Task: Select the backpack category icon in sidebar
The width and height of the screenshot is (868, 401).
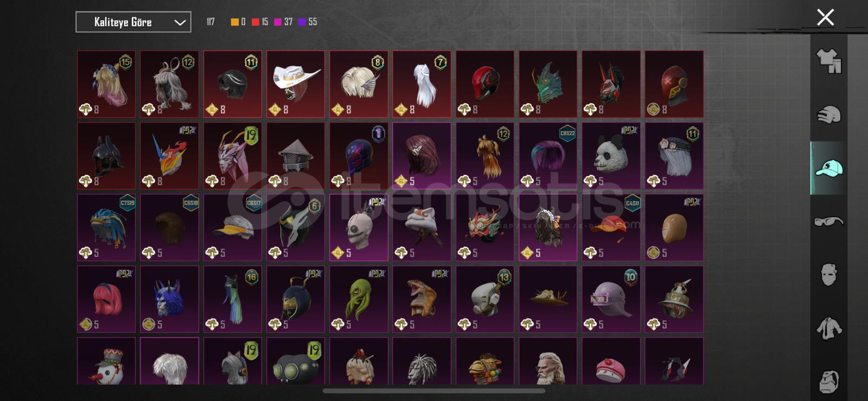Action: (x=828, y=381)
